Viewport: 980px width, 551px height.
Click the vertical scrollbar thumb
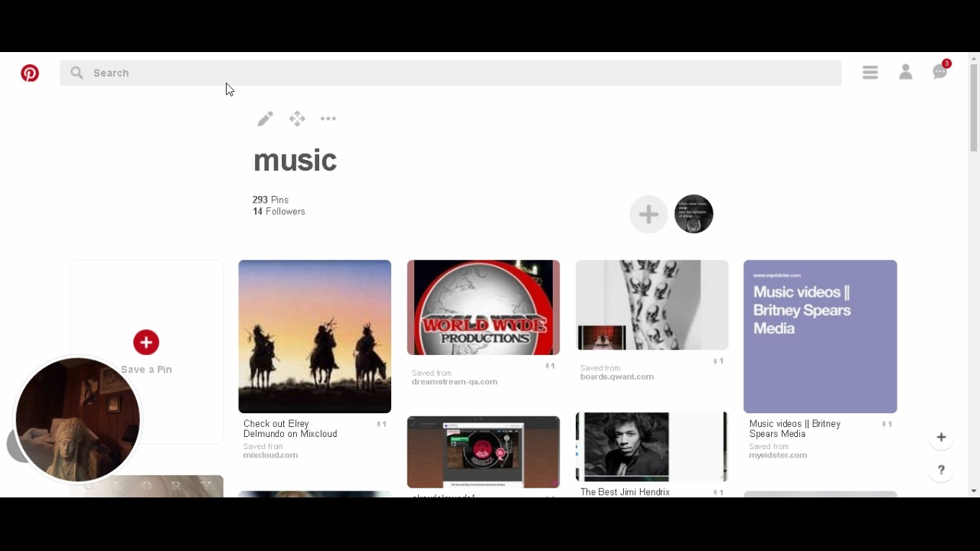(x=974, y=107)
